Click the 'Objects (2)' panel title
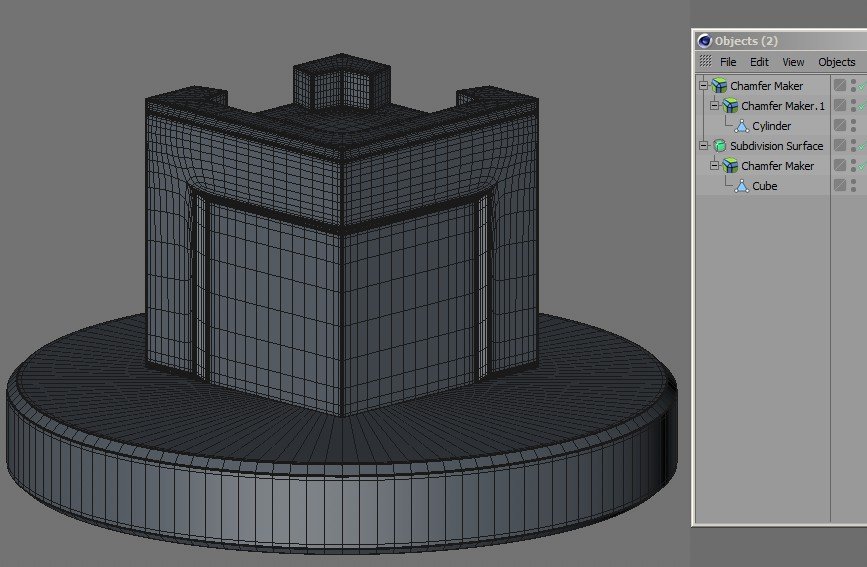The width and height of the screenshot is (867, 567). tap(746, 41)
